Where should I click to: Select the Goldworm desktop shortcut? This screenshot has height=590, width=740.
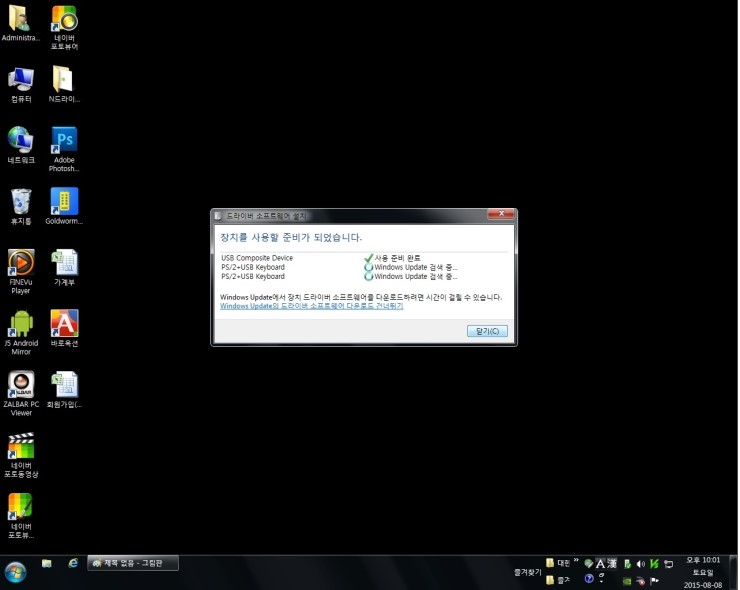click(64, 202)
